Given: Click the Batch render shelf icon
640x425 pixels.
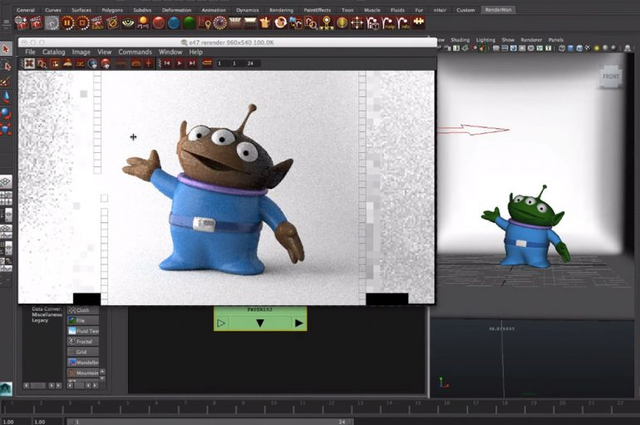Looking at the screenshot, I should [97, 23].
